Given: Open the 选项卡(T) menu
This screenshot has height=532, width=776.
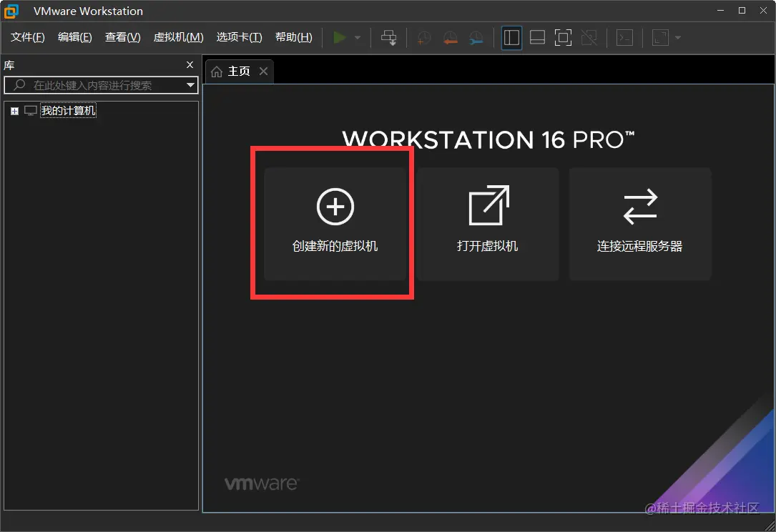Looking at the screenshot, I should pos(239,38).
